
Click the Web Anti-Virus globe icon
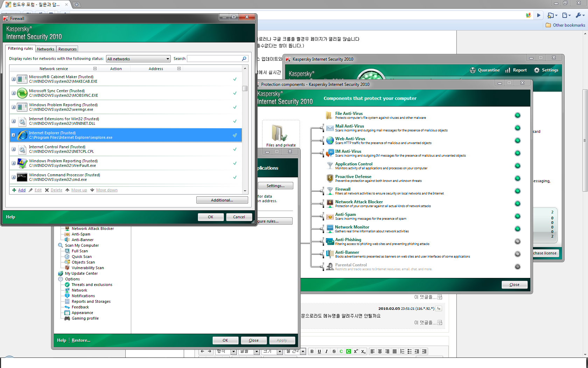(330, 141)
